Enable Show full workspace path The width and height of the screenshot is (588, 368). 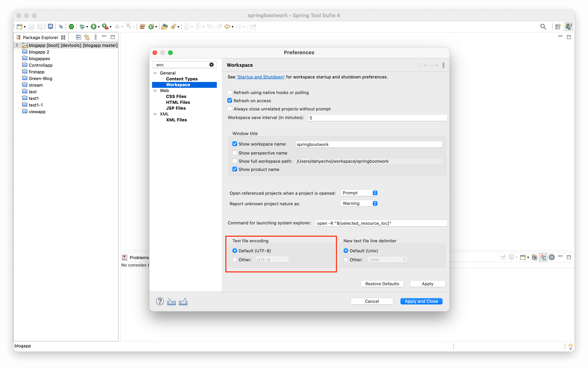tap(235, 161)
